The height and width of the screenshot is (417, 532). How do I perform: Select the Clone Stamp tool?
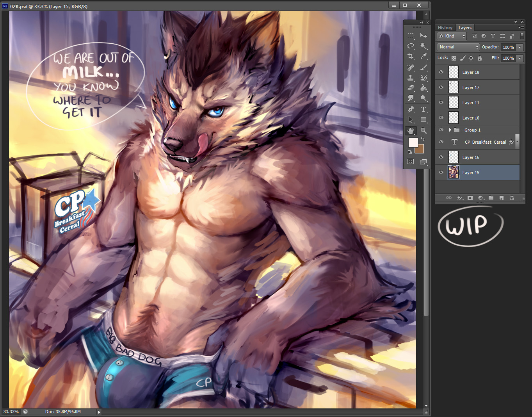[x=411, y=78]
